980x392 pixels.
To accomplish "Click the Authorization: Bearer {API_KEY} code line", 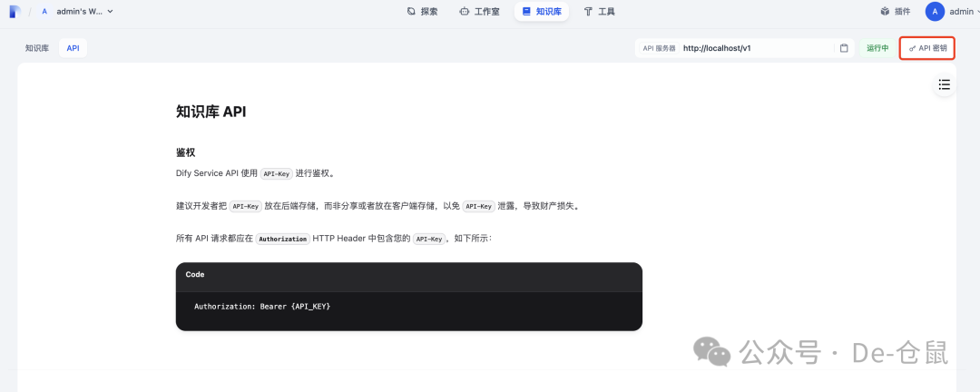I will tap(262, 307).
